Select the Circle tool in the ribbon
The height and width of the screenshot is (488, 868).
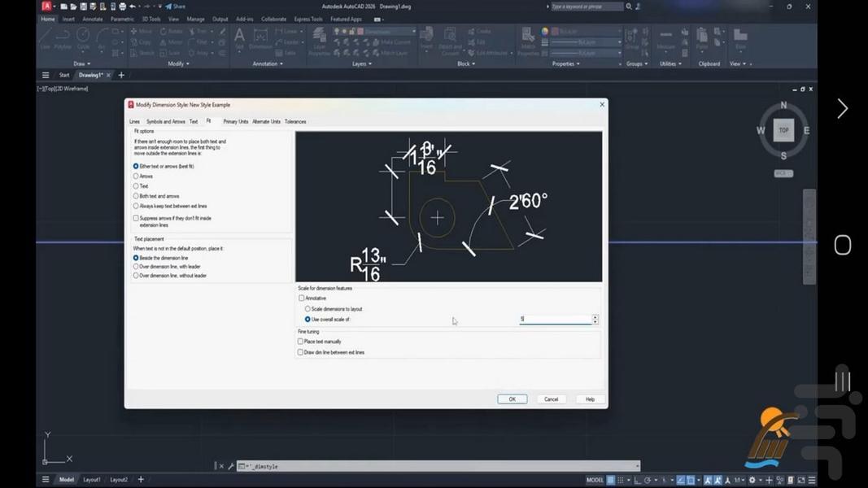[83, 37]
